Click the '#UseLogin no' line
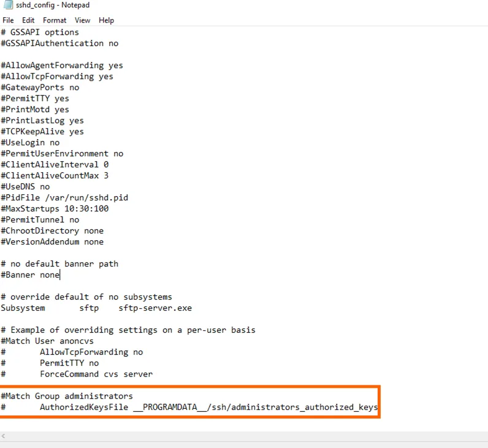The width and height of the screenshot is (488, 448). (30, 143)
